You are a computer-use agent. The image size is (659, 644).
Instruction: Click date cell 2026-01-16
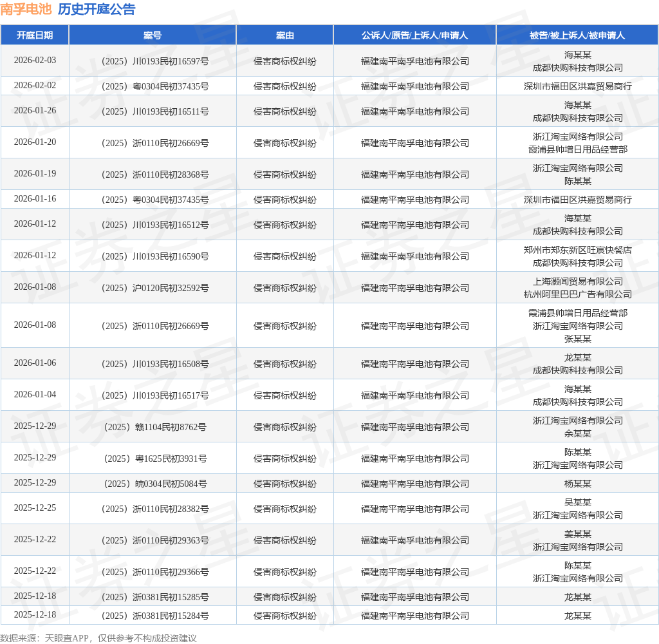pos(35,199)
